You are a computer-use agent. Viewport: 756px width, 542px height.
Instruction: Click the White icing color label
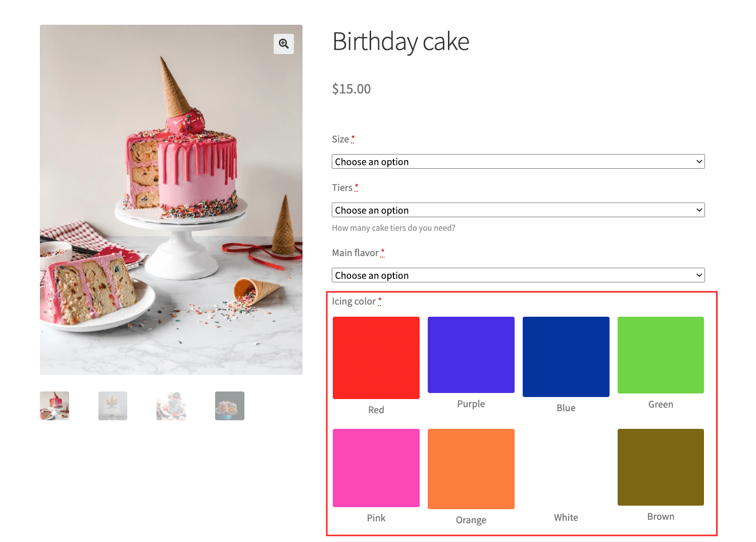566,517
